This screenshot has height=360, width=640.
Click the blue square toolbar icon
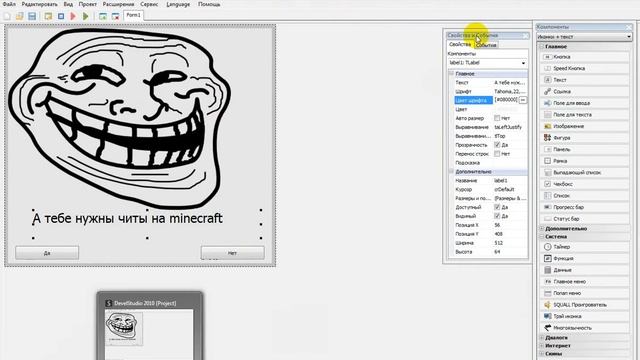click(61, 16)
